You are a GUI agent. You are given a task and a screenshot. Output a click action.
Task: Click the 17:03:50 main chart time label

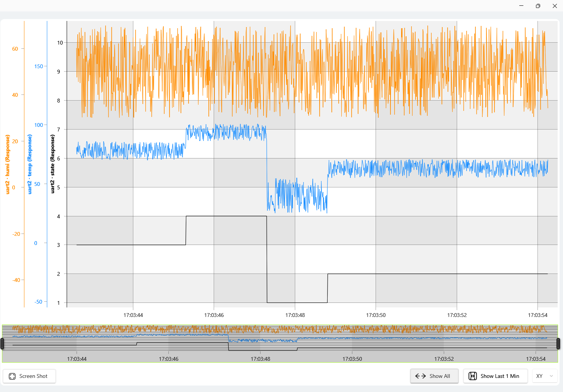click(x=376, y=315)
